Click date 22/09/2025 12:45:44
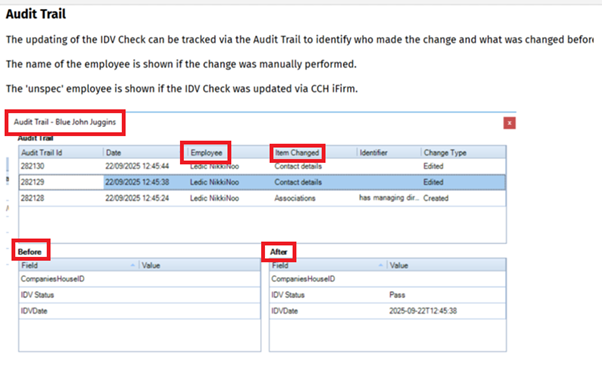 (x=137, y=166)
